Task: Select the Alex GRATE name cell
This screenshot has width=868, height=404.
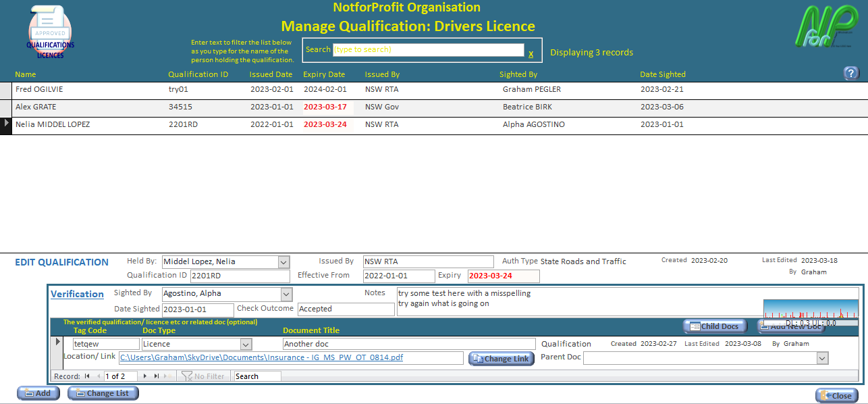Action: [36, 107]
